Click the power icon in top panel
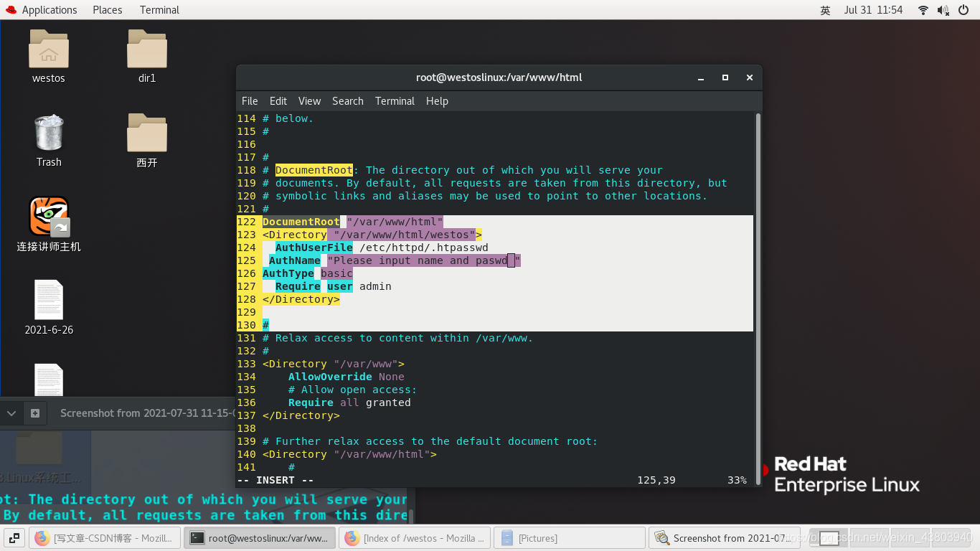This screenshot has width=980, height=551. pos(963,10)
